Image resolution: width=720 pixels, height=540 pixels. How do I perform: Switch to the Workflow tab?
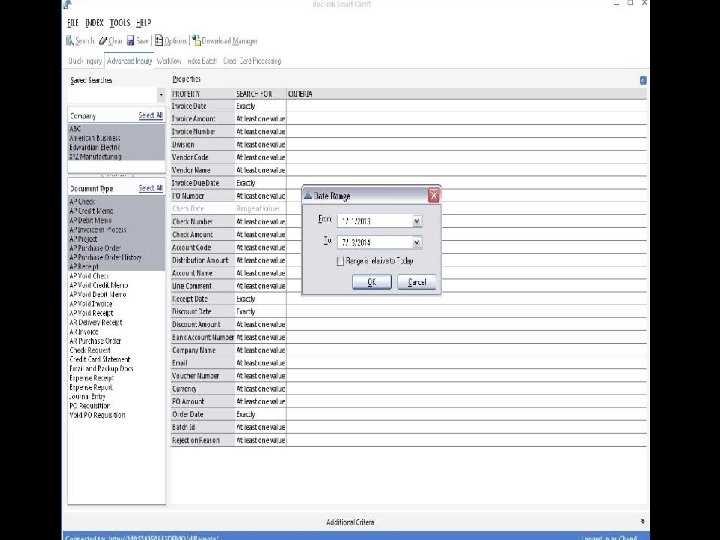tap(169, 61)
